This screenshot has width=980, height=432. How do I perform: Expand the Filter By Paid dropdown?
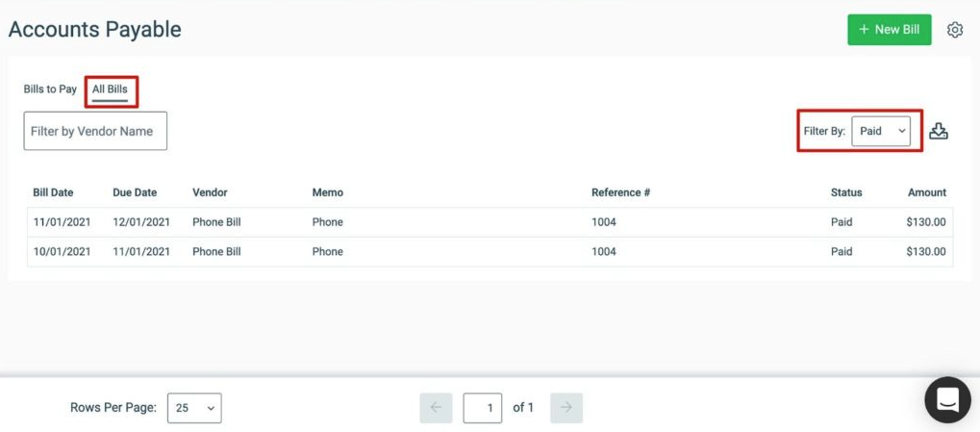[x=881, y=131]
